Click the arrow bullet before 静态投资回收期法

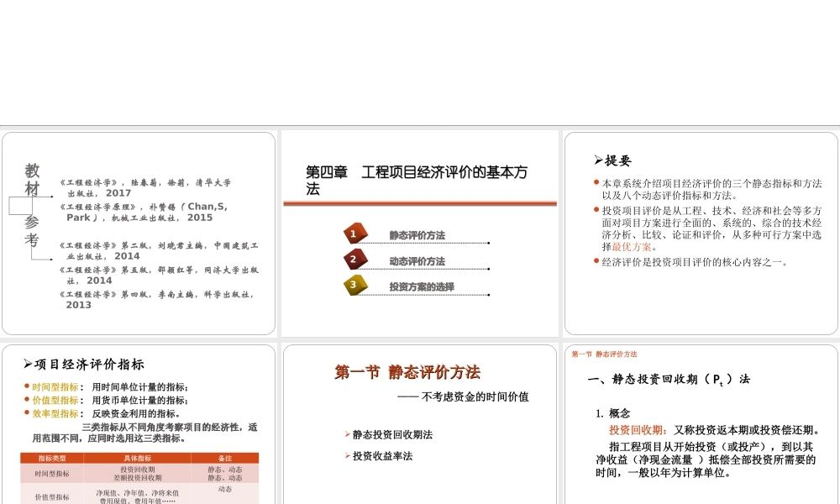point(348,433)
